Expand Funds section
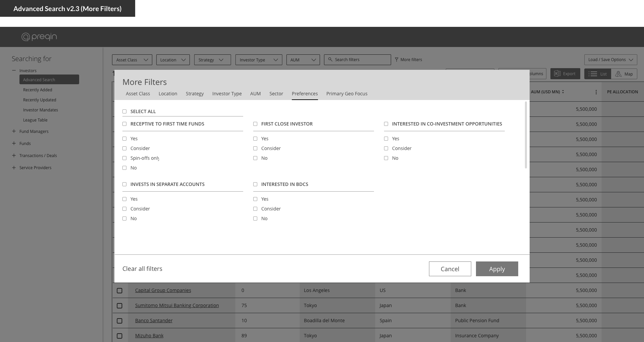 [14, 143]
